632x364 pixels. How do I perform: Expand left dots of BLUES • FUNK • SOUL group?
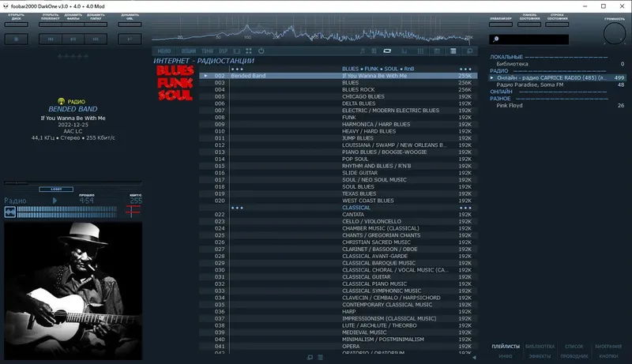point(237,69)
